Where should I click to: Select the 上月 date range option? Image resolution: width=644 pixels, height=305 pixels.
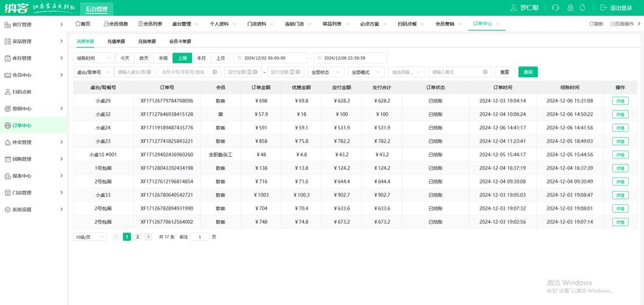click(x=221, y=58)
